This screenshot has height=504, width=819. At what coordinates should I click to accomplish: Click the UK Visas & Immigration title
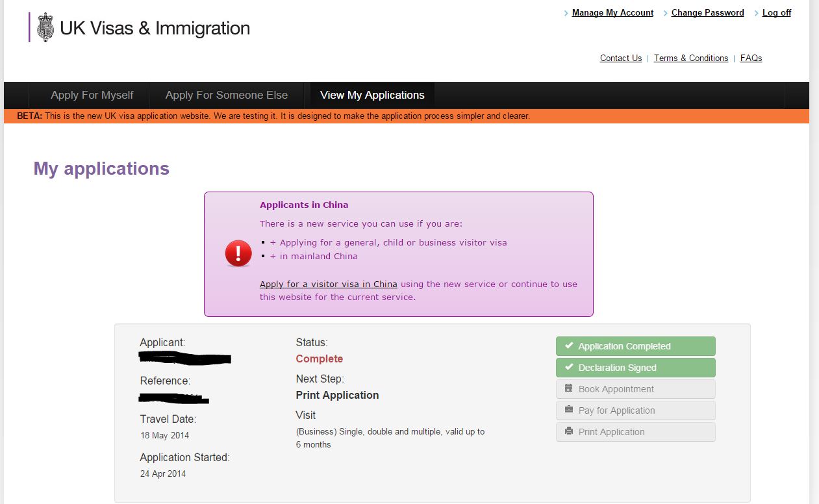point(155,28)
